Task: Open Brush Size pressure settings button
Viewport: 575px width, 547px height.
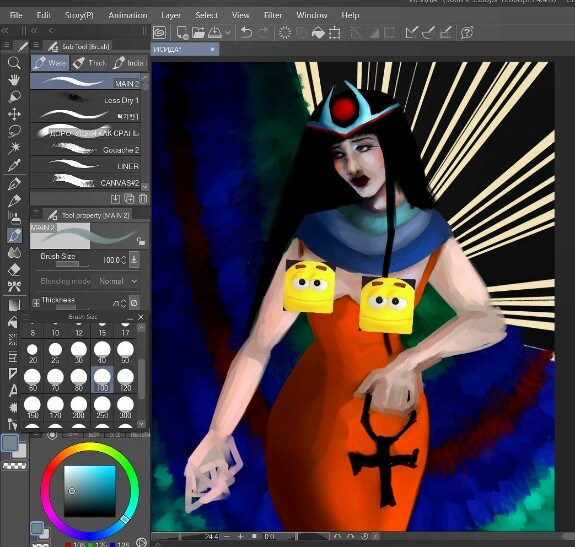Action: point(134,260)
